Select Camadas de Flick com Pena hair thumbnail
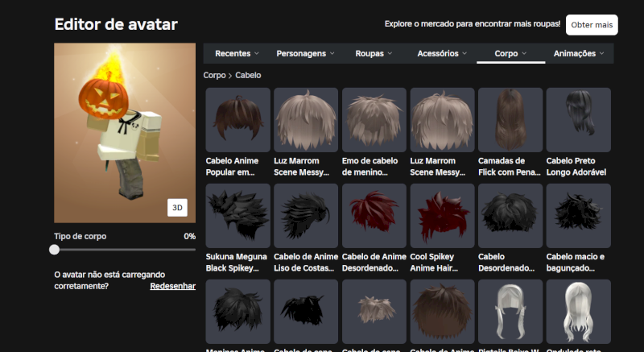The height and width of the screenshot is (352, 644). coord(510,120)
